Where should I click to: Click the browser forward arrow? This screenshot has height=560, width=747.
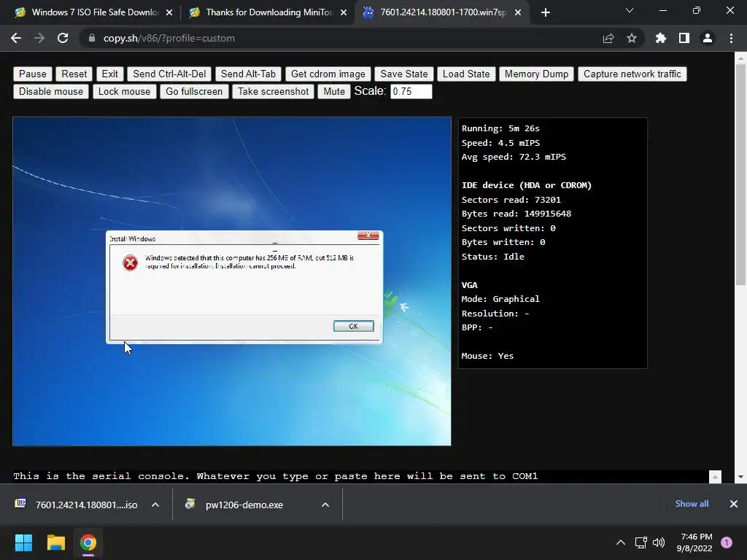[x=39, y=38]
